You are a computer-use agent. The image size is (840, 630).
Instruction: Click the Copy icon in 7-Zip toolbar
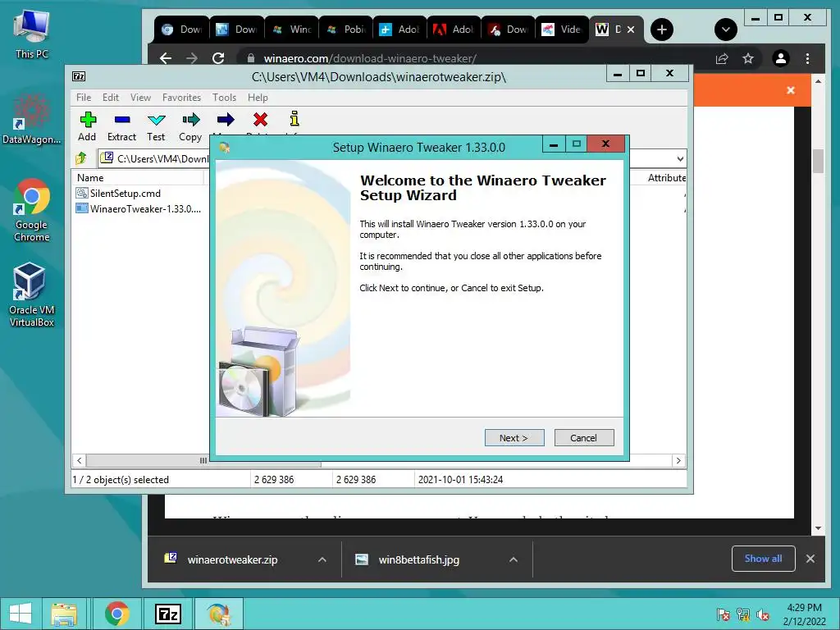(x=190, y=126)
